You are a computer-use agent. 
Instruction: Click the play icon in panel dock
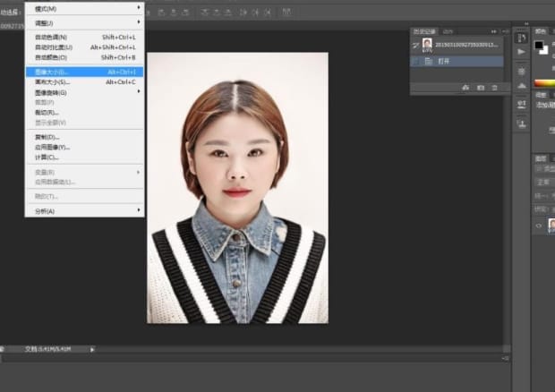[521, 53]
